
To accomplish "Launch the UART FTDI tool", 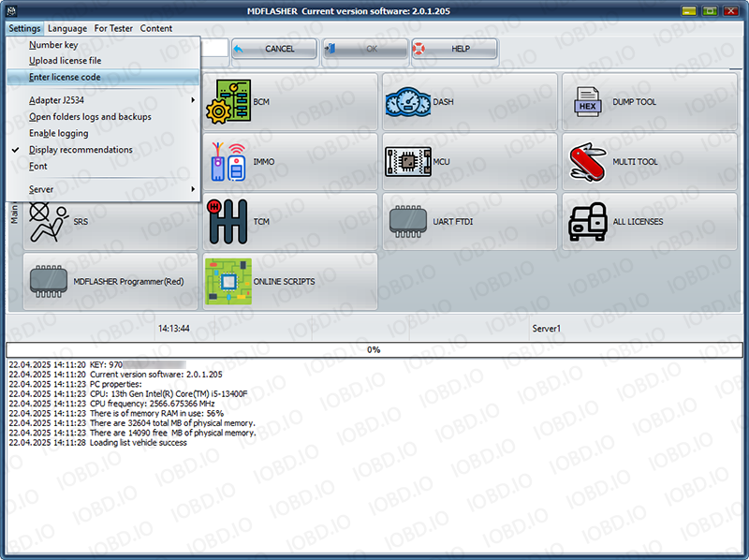I will click(x=435, y=220).
